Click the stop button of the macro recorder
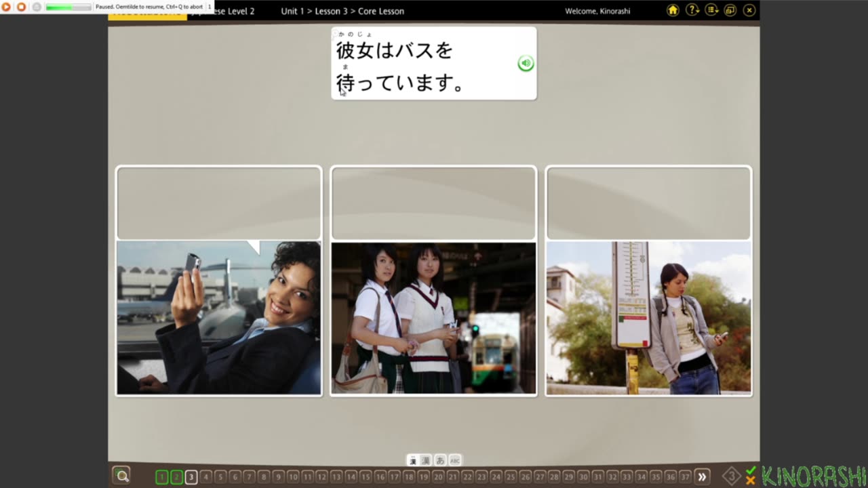Screen dimensions: 868x488 coord(21,7)
